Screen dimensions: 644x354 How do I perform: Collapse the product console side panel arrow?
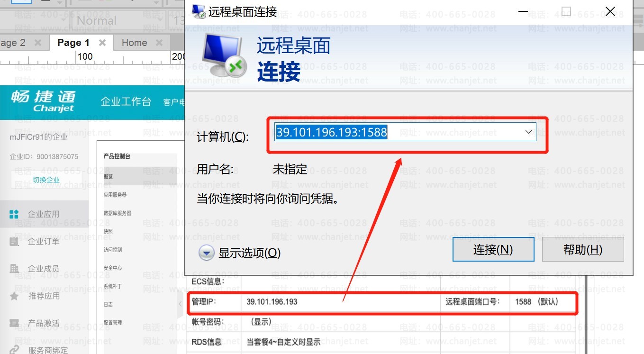tap(180, 304)
